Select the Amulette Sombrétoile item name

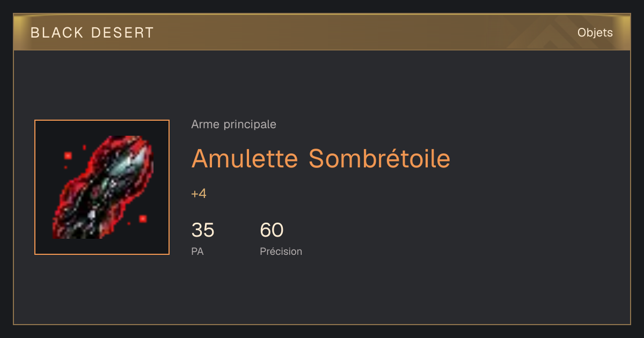[321, 158]
